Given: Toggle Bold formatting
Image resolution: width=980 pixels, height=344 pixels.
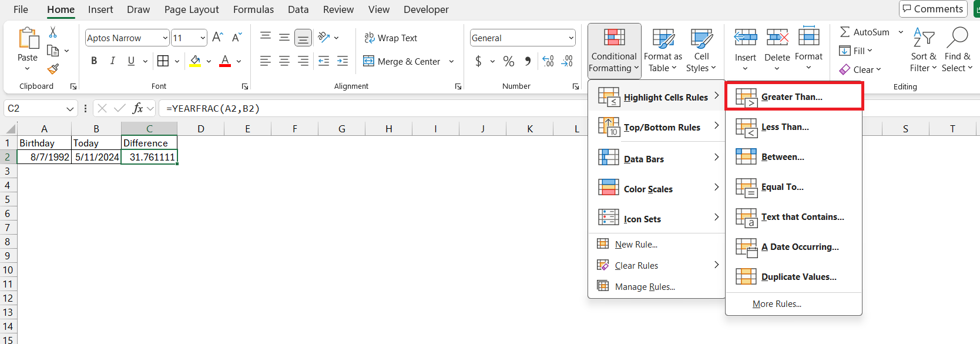Looking at the screenshot, I should pos(94,61).
